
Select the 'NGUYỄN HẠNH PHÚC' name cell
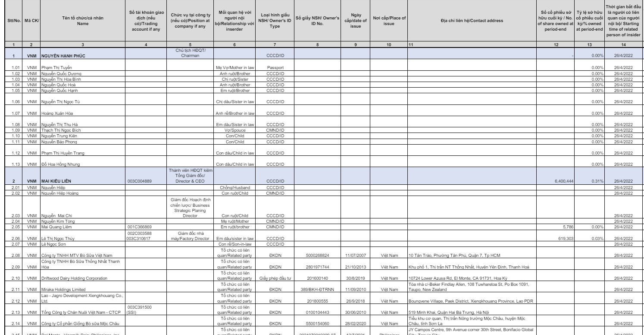point(82,54)
